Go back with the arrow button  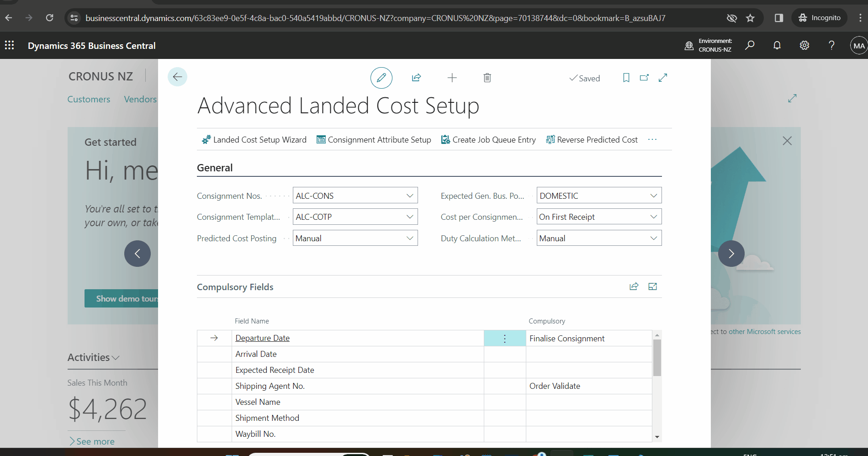tap(177, 77)
